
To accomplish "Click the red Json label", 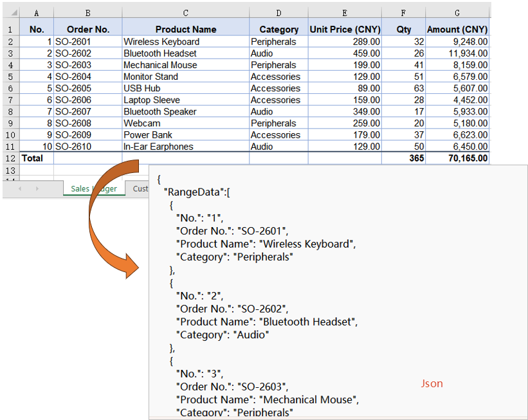I will tap(432, 383).
